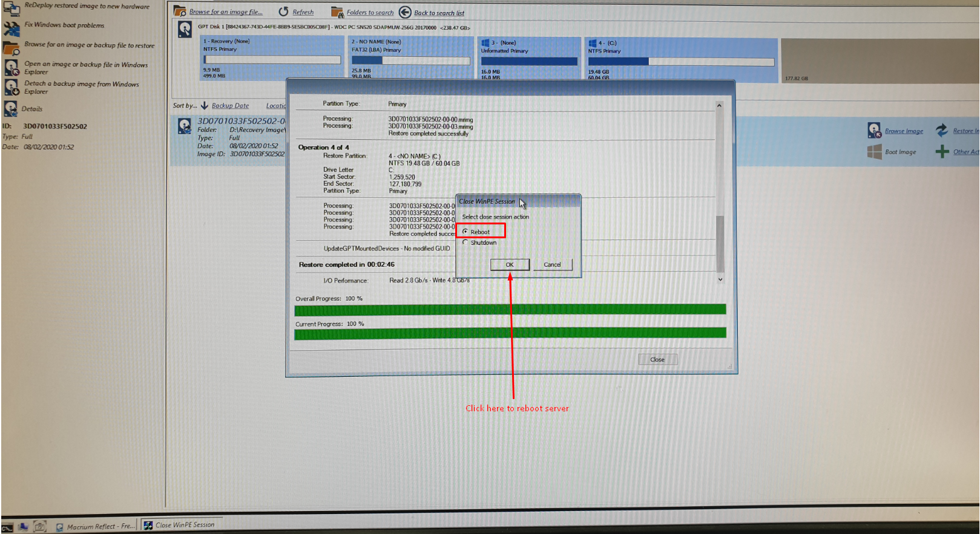Click the Windows logo icon on partition 4 (C:)

[x=593, y=43]
